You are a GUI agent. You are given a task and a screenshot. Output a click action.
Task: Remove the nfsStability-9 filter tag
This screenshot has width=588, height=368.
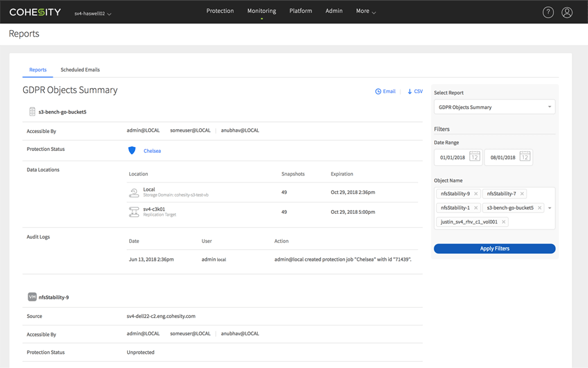pyautogui.click(x=476, y=194)
